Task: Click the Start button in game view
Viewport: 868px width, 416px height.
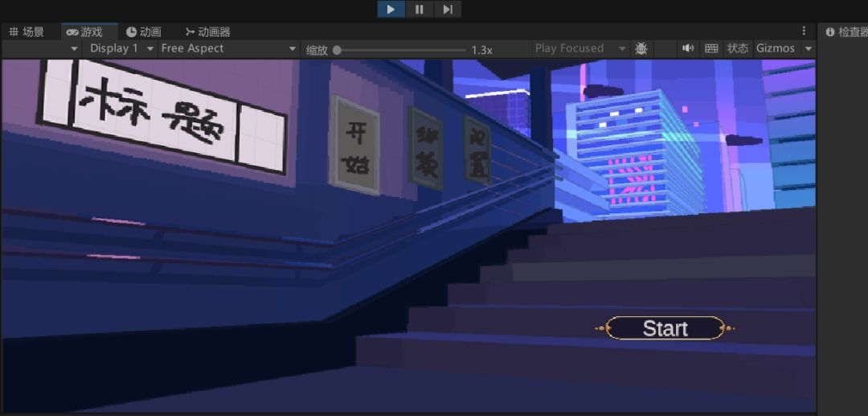Action: pyautogui.click(x=665, y=328)
